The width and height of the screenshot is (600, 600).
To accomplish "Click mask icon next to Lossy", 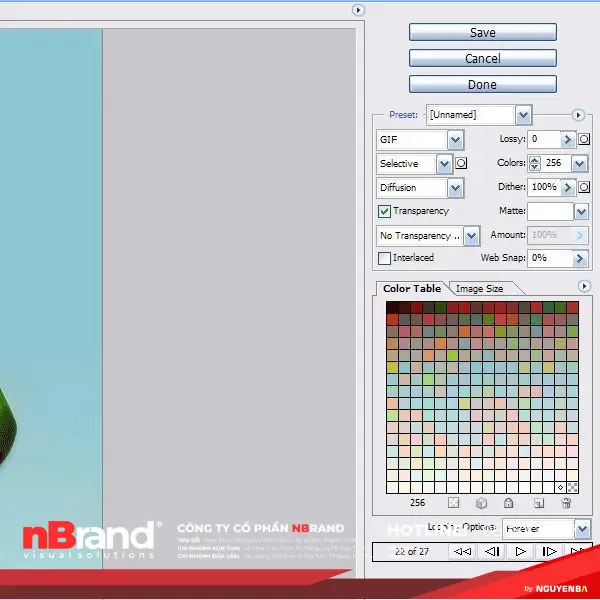I will pyautogui.click(x=584, y=139).
